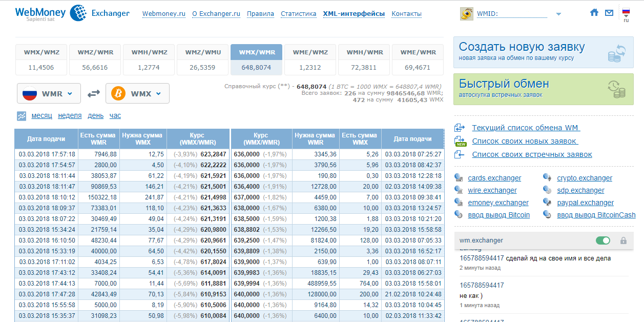The height and width of the screenshot is (322, 644).
Task: Click coin icon beside ввод вывод Bitcoin
Action: pyautogui.click(x=459, y=215)
